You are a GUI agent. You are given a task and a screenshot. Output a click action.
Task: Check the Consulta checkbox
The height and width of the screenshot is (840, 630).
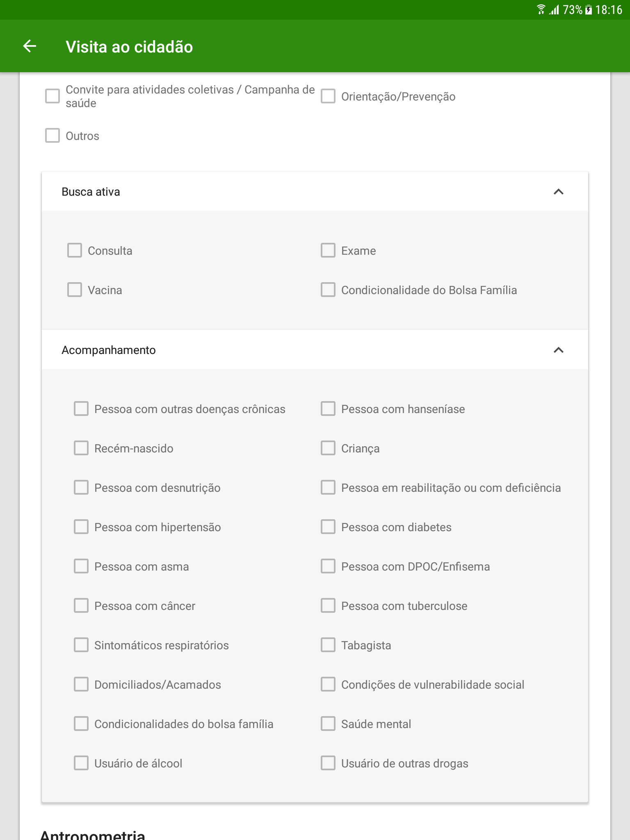75,250
